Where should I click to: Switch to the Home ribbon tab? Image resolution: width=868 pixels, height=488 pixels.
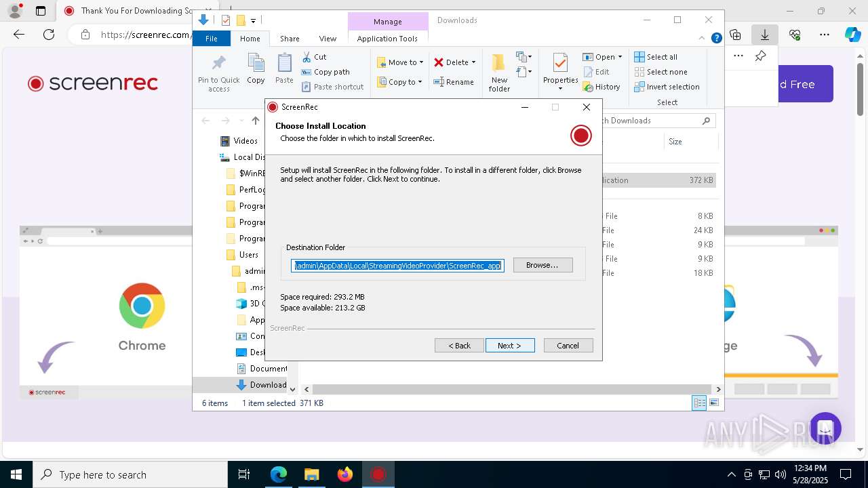pyautogui.click(x=250, y=39)
